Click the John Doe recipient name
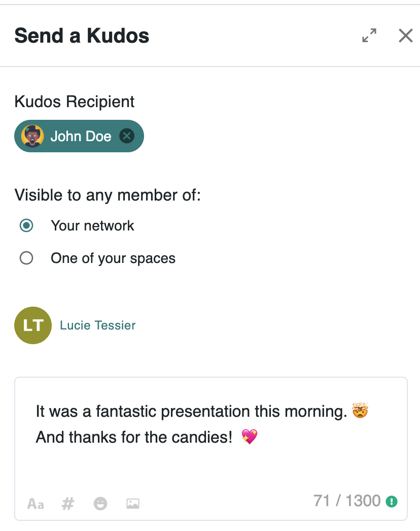This screenshot has width=420, height=531. tap(81, 136)
